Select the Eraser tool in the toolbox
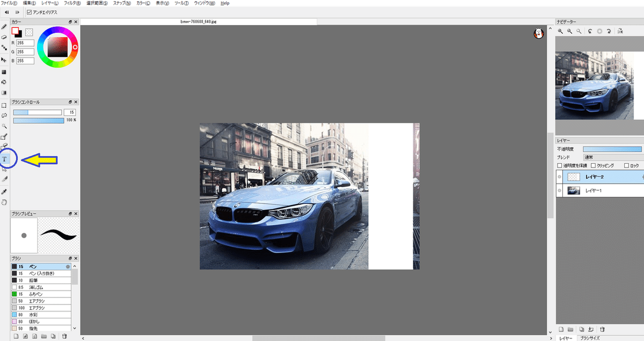Screen dimensions: 644x341 coord(4,37)
